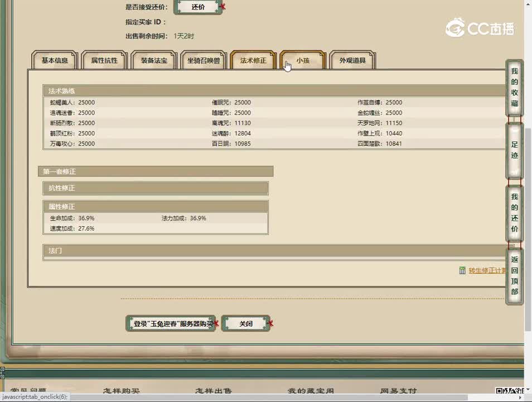Open 我的还价 side button
The width and height of the screenshot is (532, 402).
point(514,213)
